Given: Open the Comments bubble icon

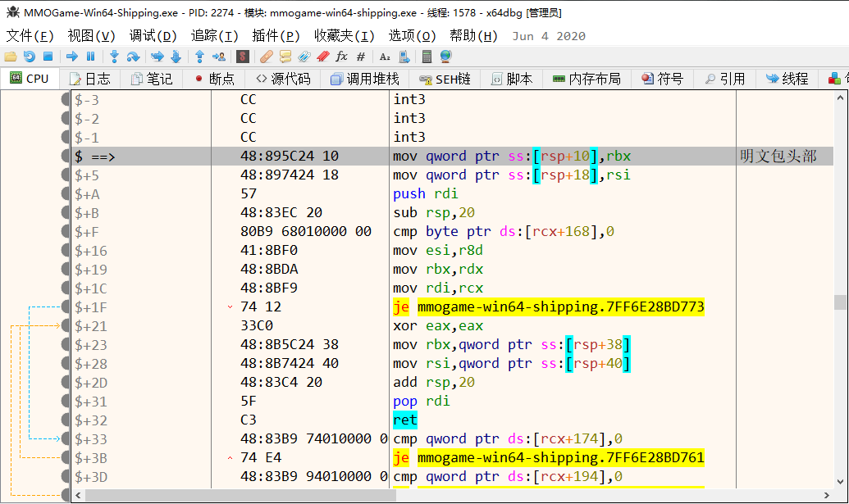Looking at the screenshot, I should [x=285, y=57].
